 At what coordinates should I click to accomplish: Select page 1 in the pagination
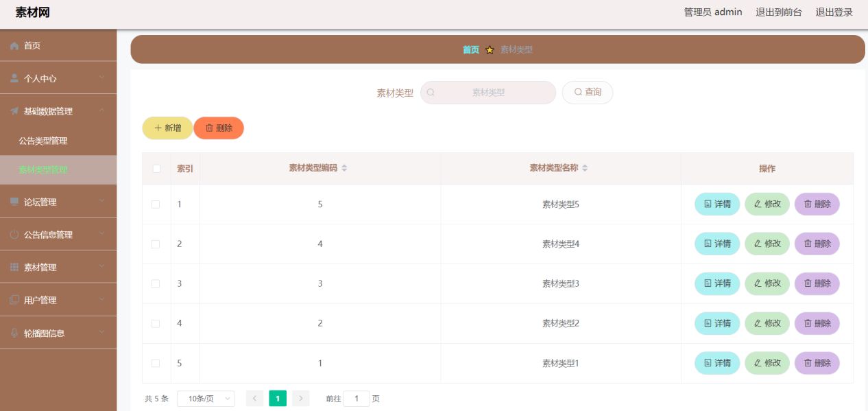pos(278,399)
